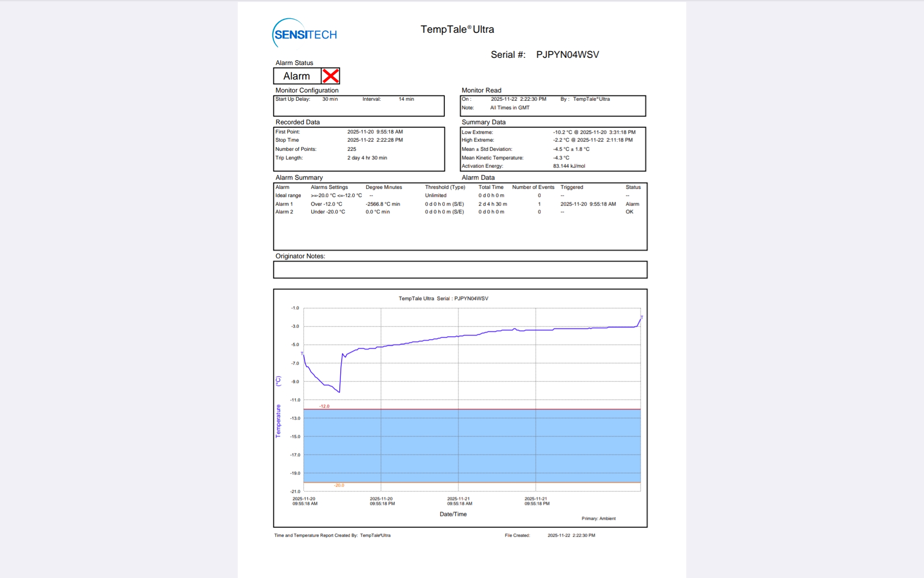Viewport: 924px width, 578px height.
Task: Select the serial number PJPYN04WSV in header
Action: (x=567, y=55)
